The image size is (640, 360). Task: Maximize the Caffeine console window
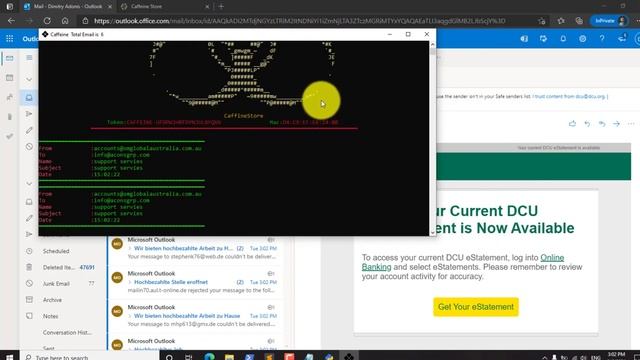[408, 34]
